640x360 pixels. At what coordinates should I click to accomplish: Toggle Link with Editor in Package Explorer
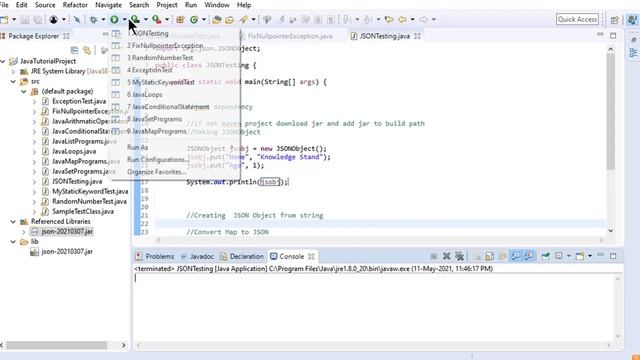point(87,50)
